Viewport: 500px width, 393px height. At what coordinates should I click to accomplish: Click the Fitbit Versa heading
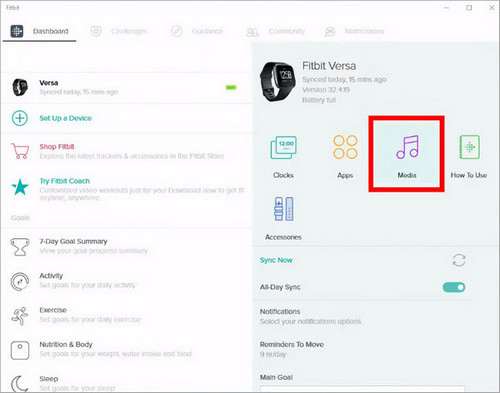pos(329,66)
